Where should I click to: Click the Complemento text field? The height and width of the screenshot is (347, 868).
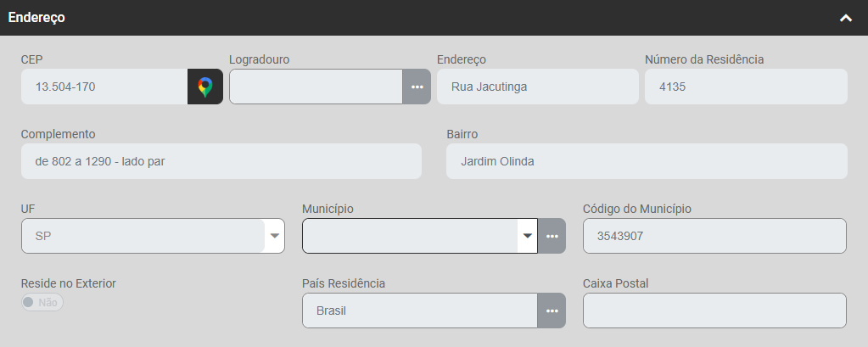click(x=221, y=161)
